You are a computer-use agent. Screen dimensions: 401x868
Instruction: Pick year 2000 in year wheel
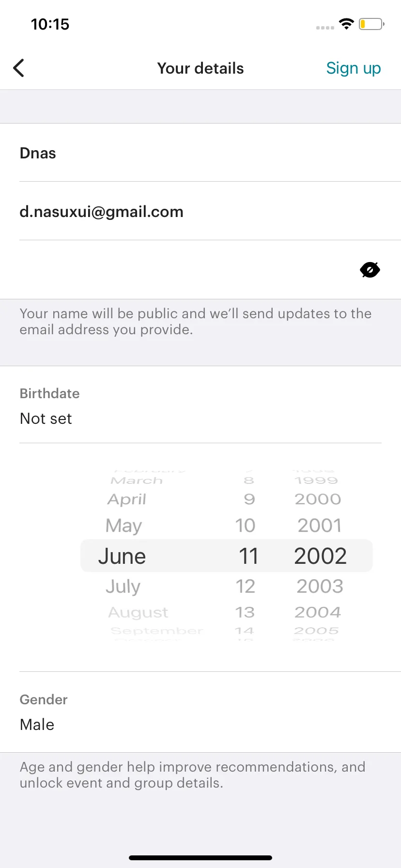coord(318,499)
